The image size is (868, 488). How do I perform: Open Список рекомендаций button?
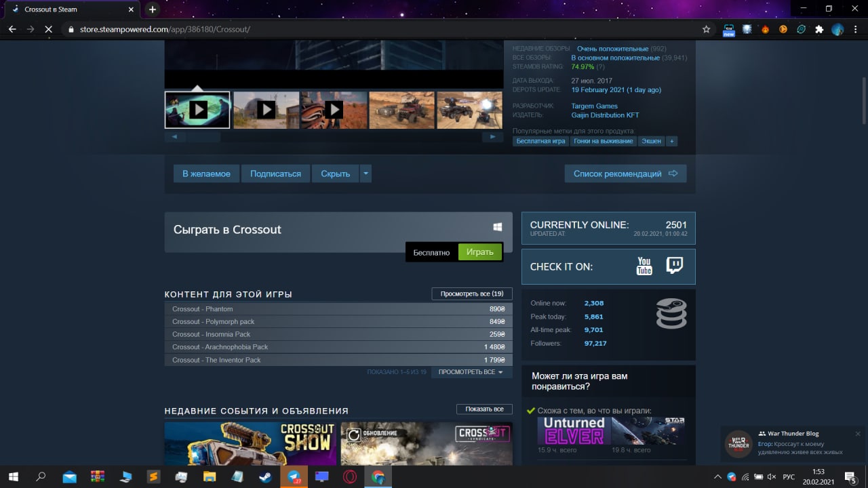click(x=625, y=174)
